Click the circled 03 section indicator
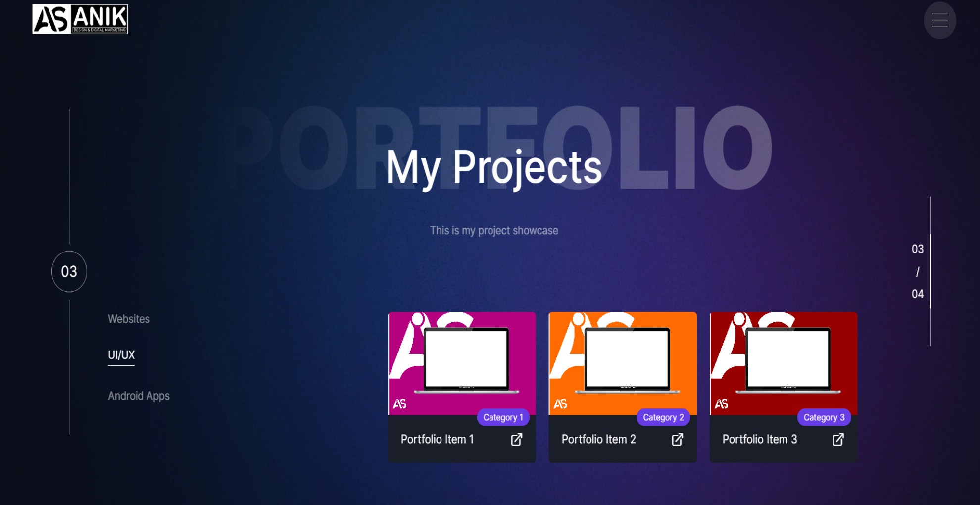 click(69, 271)
